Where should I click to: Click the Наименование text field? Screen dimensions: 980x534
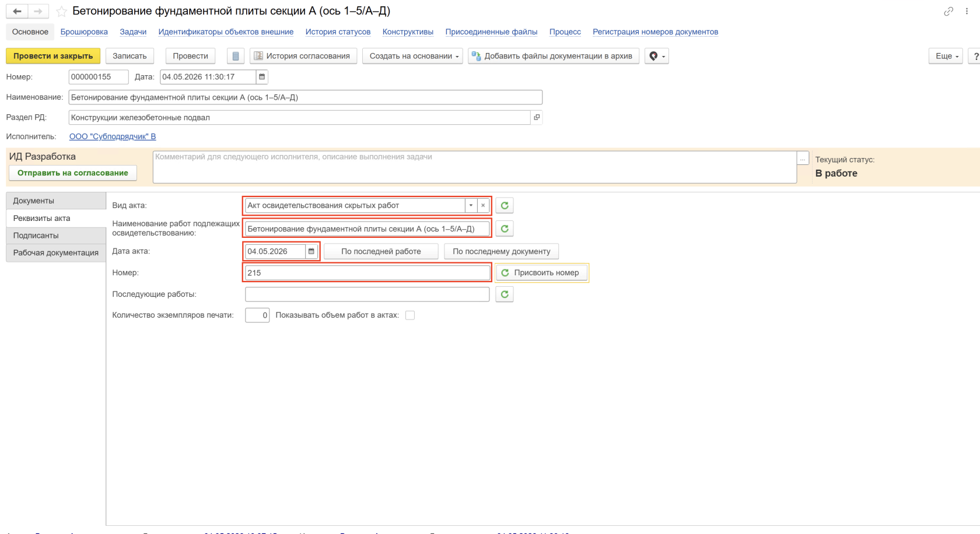306,97
